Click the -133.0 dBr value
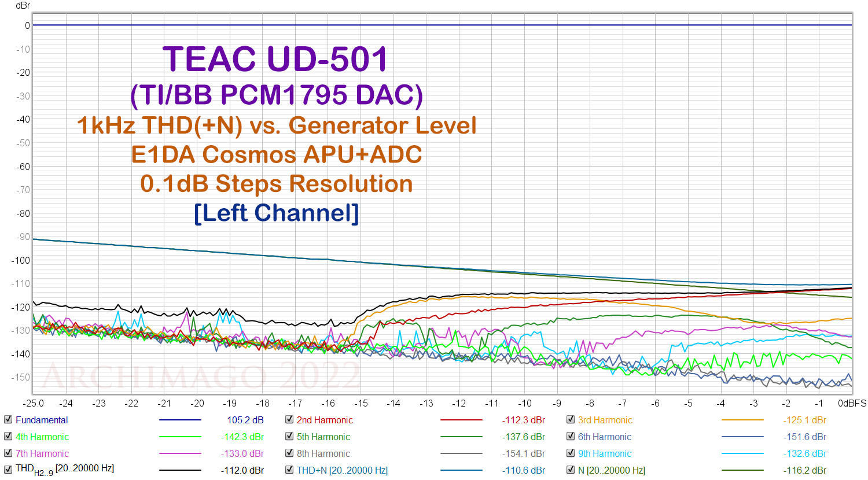Screen dimensions: 868x480 (x=242, y=454)
